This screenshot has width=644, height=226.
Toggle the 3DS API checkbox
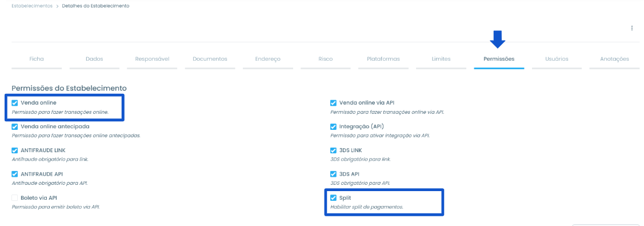point(334,175)
